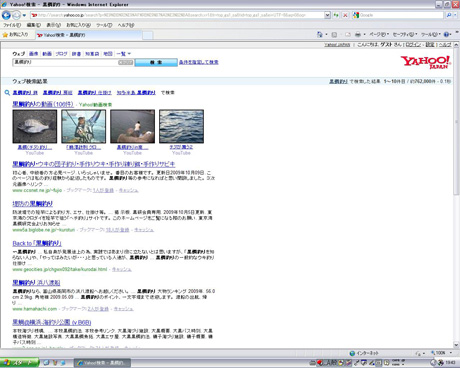Open the セーフティ command bar menu
This screenshot has width=460, height=368.
pos(405,34)
